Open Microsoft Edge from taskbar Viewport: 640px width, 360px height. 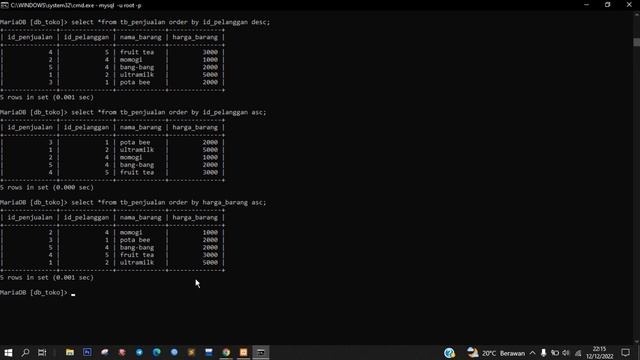157,352
